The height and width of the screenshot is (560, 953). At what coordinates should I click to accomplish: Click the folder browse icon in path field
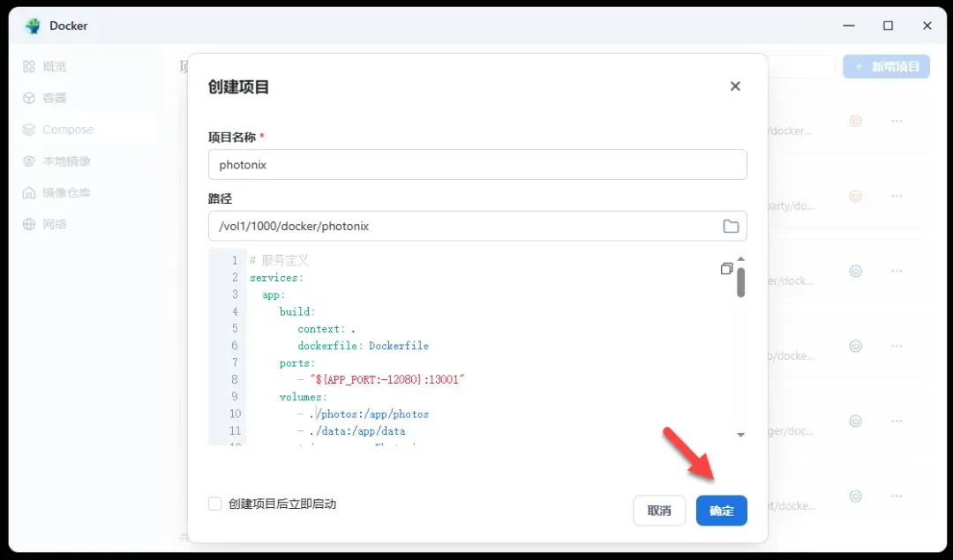coord(731,227)
